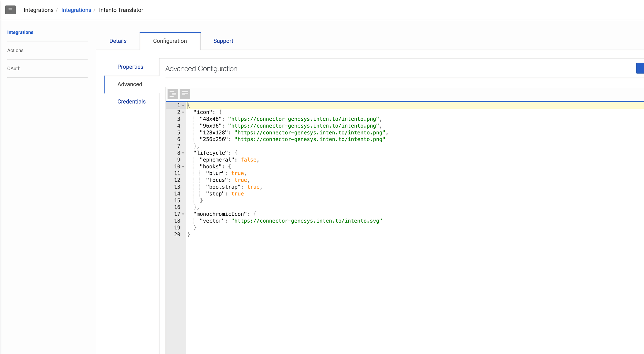
Task: Open Integrations in the left sidebar
Action: point(20,32)
